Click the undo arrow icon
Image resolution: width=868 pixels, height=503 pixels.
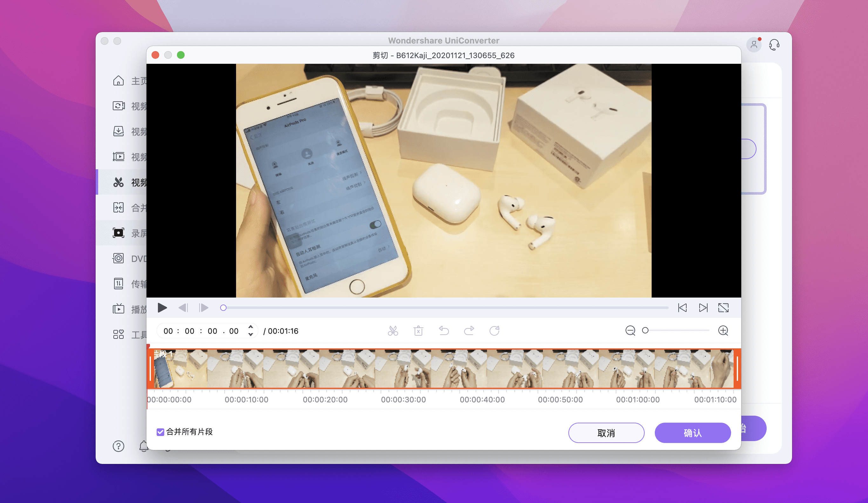[x=444, y=331]
